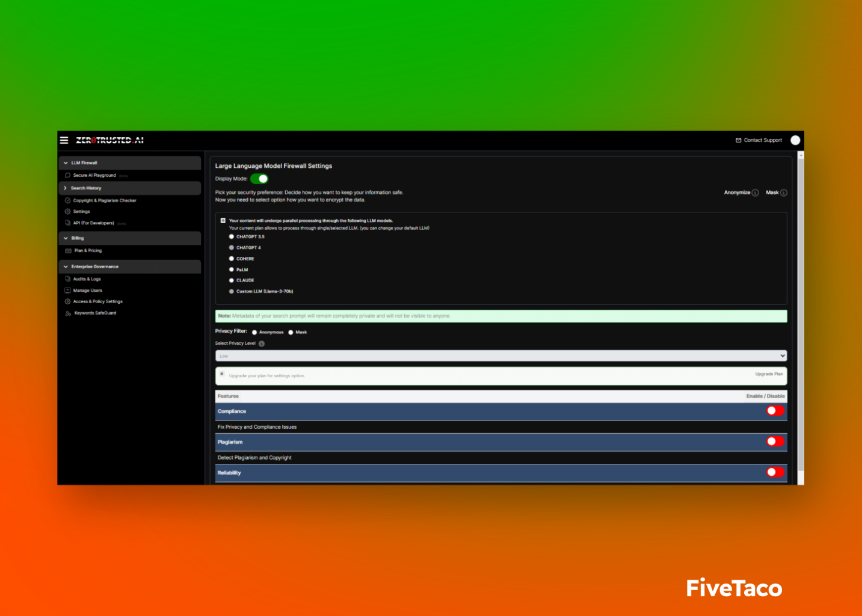Screen dimensions: 862x616
Task: Select radio in the upgrade plan banner
Action: coord(222,374)
